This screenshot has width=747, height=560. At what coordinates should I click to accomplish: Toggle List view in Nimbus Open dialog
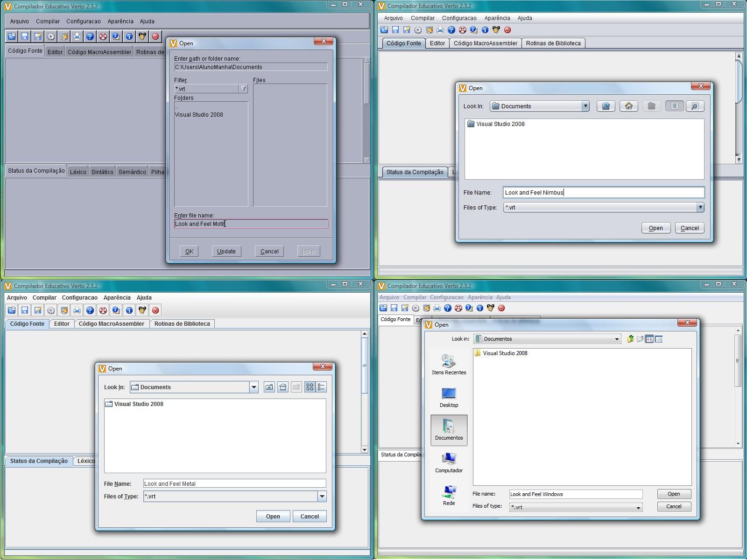coord(674,106)
